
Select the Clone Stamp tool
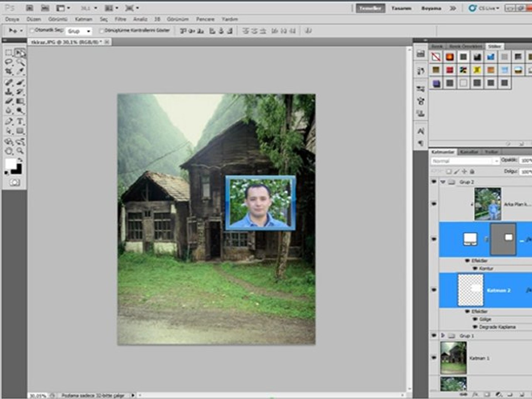tap(9, 92)
